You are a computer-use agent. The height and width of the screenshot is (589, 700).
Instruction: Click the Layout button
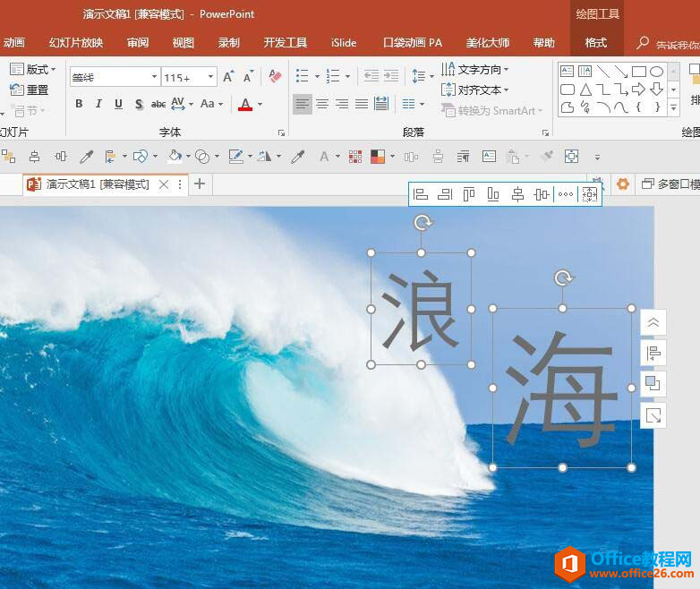[x=32, y=69]
